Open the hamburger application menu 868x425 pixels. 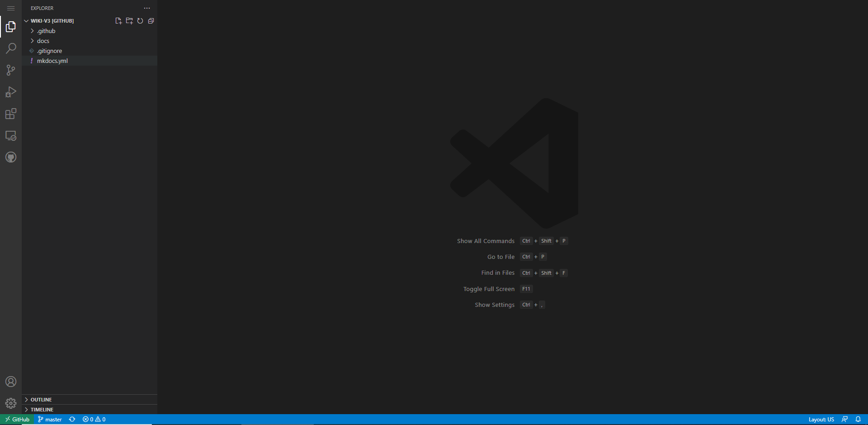[11, 8]
